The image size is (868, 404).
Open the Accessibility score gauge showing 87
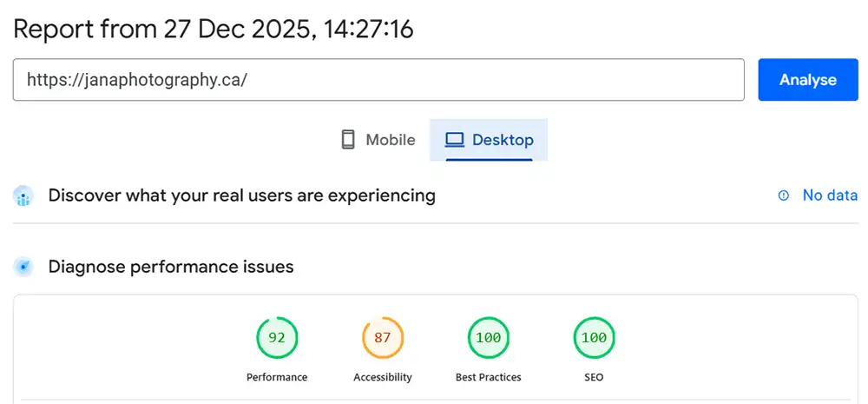pos(383,338)
